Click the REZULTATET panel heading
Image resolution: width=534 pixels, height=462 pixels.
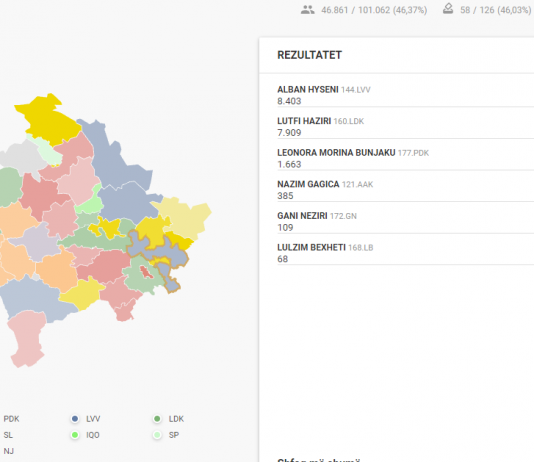click(x=309, y=55)
